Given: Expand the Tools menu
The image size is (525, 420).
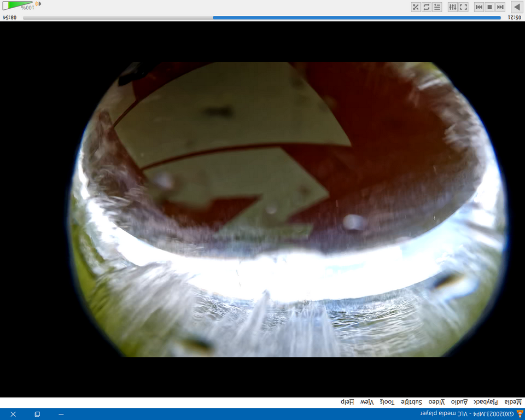Looking at the screenshot, I should tap(387, 402).
